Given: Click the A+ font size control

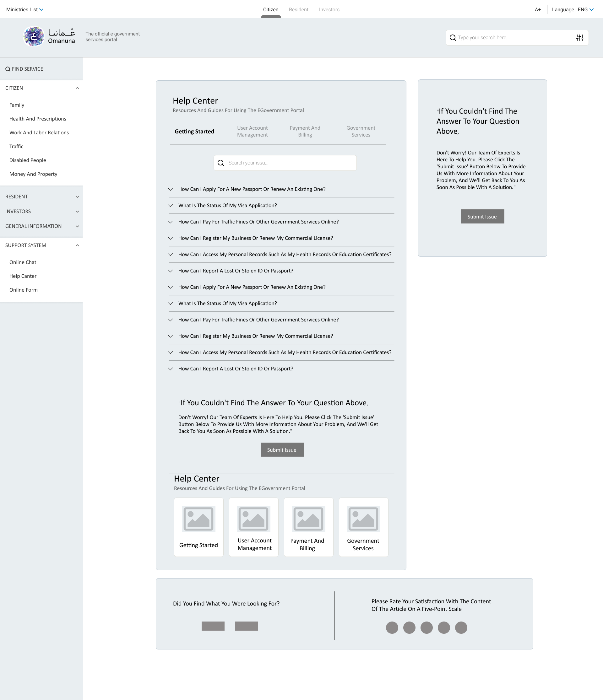Looking at the screenshot, I should (x=538, y=9).
